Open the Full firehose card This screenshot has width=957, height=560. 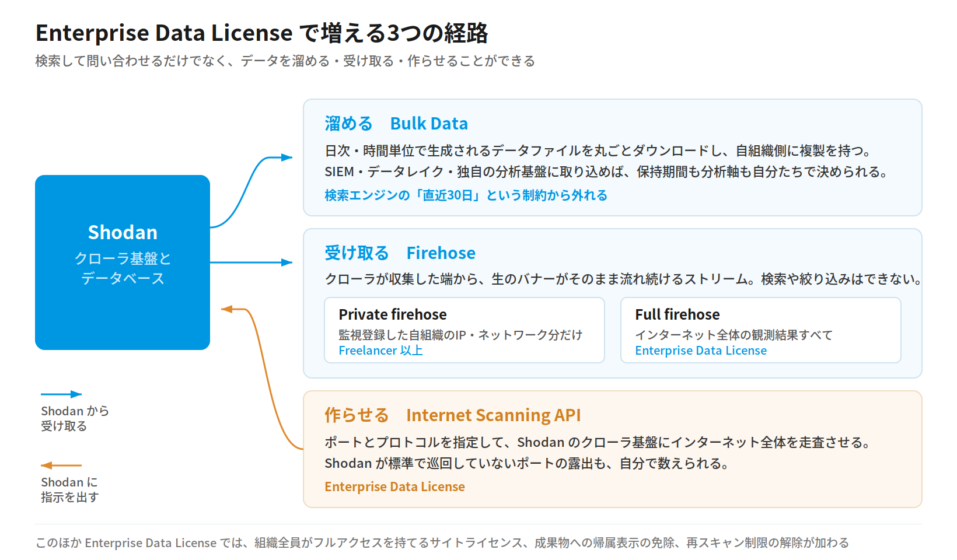pos(761,330)
